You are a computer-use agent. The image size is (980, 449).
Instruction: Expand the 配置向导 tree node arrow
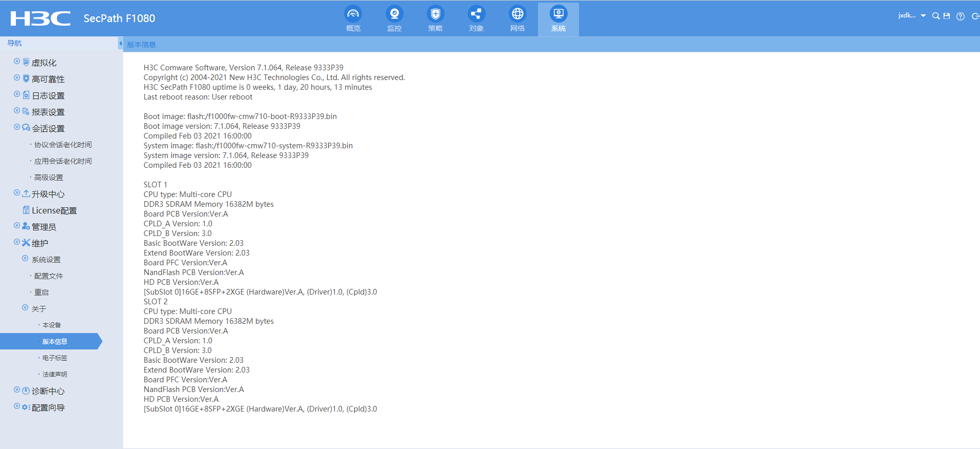click(17, 406)
